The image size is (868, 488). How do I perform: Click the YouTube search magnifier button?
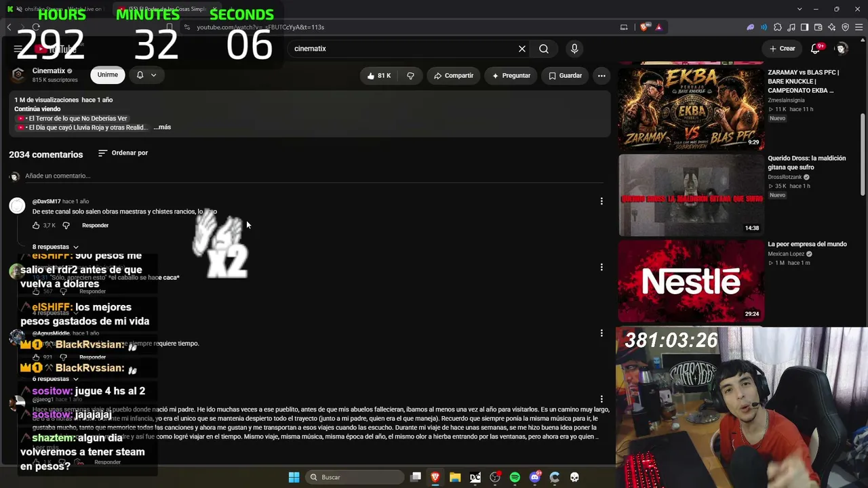tap(544, 49)
